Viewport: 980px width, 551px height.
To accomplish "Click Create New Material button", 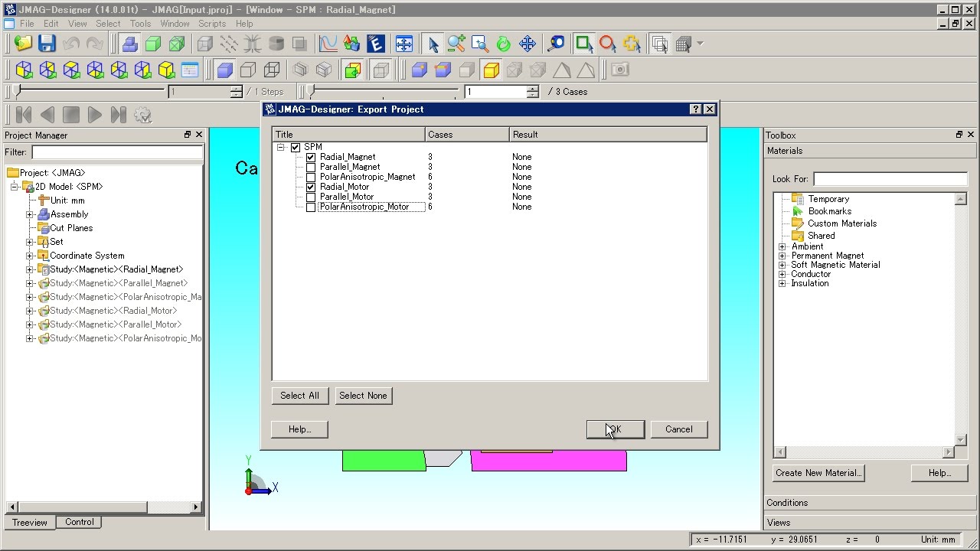I will point(818,473).
